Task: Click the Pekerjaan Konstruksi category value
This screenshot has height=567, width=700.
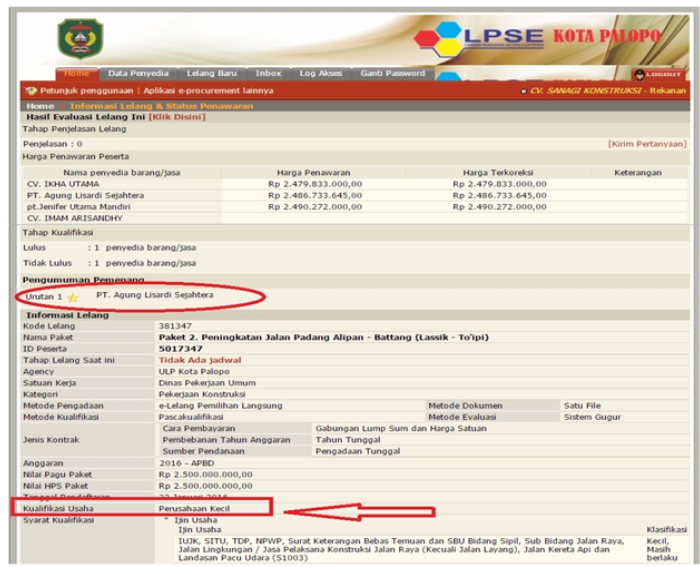Action: click(202, 394)
